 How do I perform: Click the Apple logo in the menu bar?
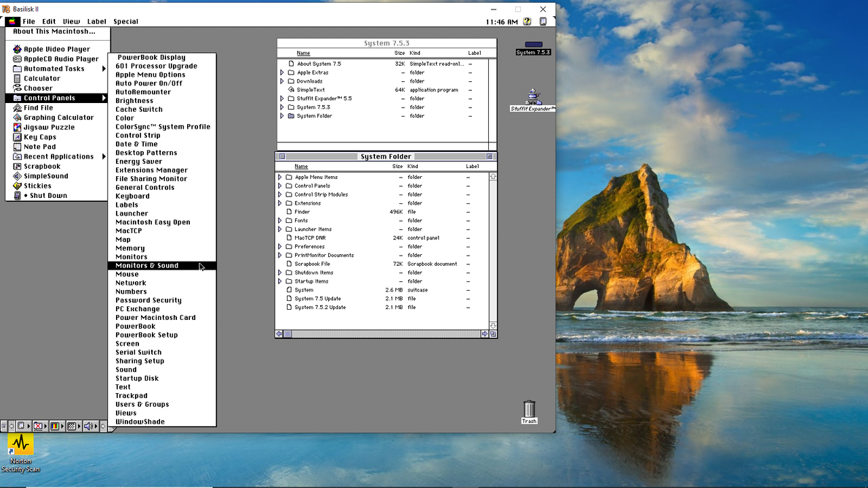pos(13,21)
